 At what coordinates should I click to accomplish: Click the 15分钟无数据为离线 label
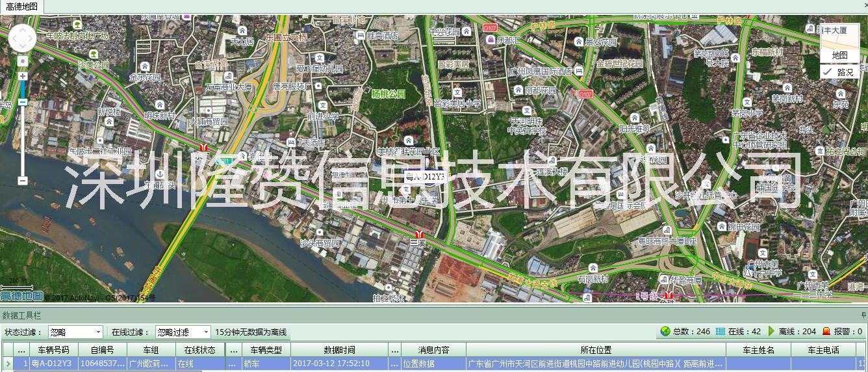click(251, 332)
